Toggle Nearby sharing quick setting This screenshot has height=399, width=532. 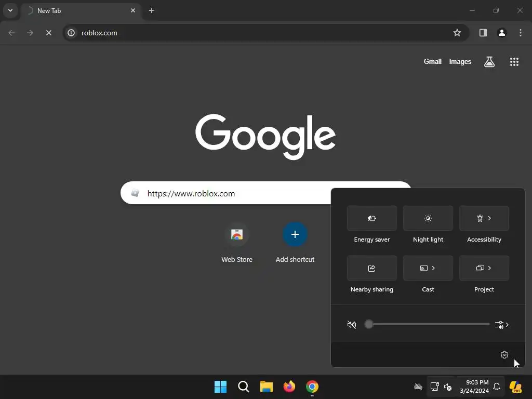tap(372, 268)
